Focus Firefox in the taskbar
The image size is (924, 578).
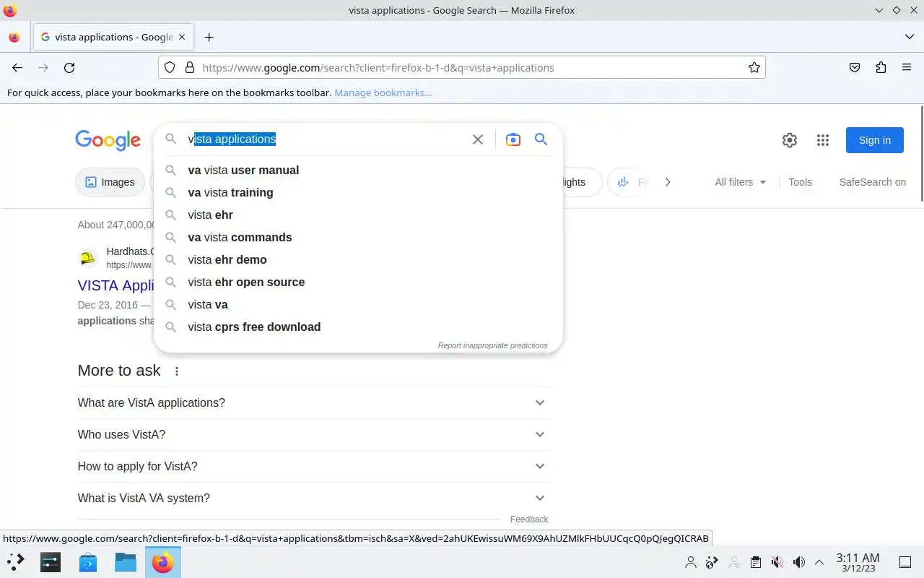coord(163,561)
